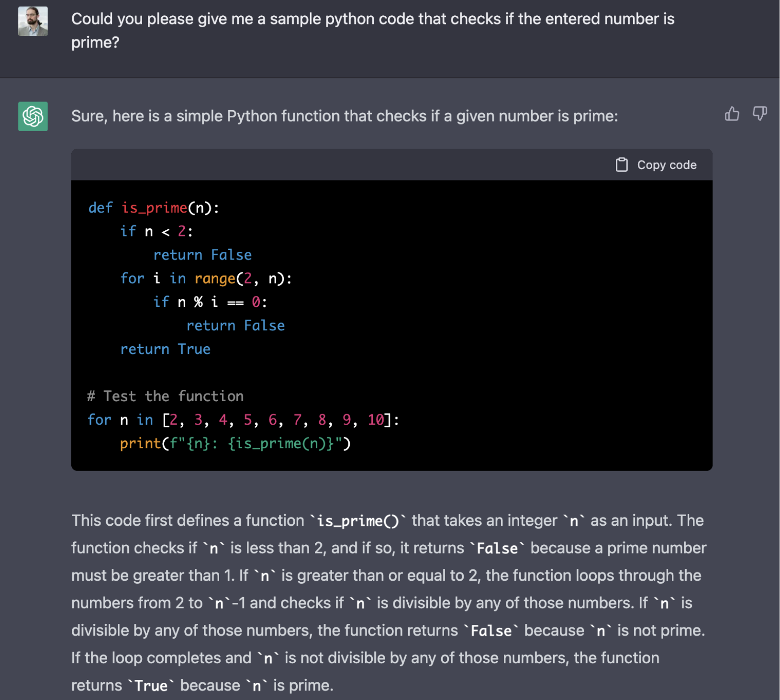Click the green ChatGPT logo avatar

33,116
